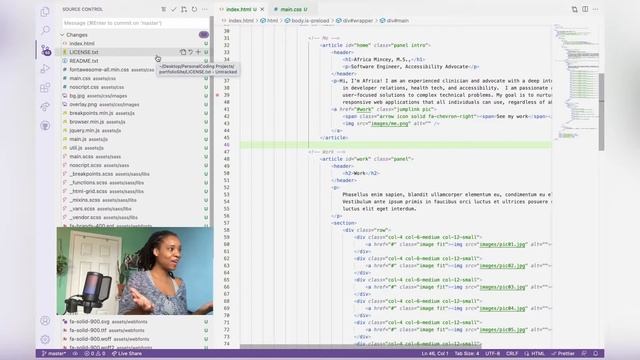Viewport: 640px width, 360px height.
Task: Select _functions.scss in Changes list
Action: [135, 183]
